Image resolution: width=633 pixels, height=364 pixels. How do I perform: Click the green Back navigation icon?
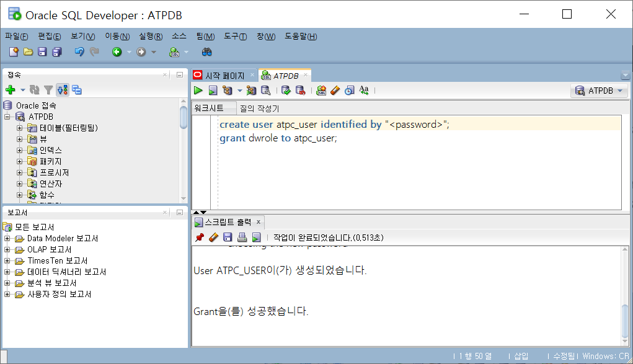(x=117, y=51)
